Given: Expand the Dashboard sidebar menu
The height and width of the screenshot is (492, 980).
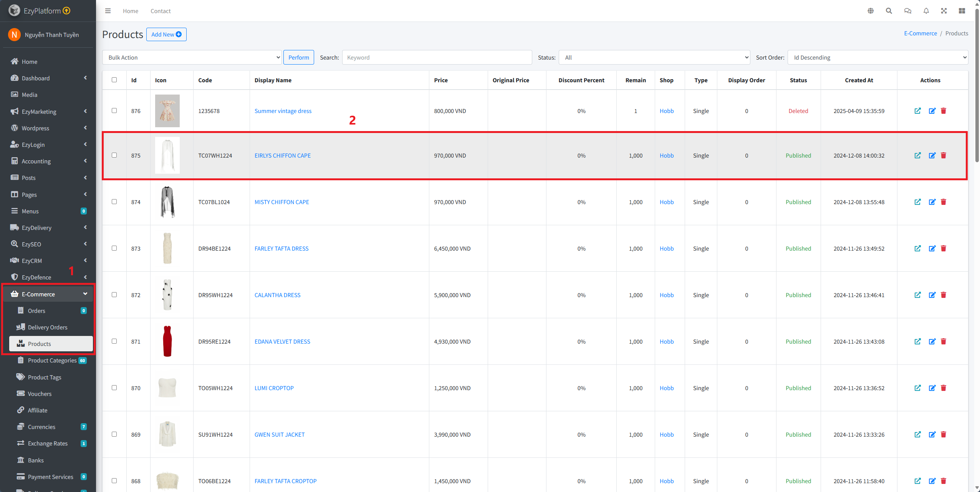Looking at the screenshot, I should pos(48,78).
